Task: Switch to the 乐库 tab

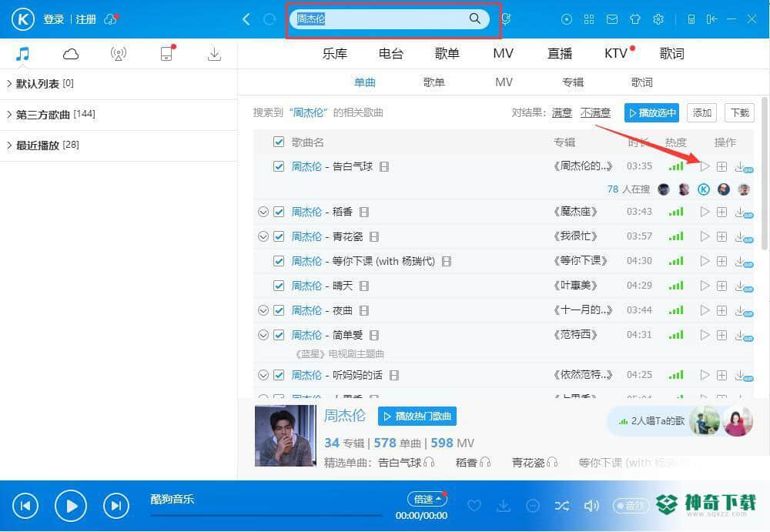Action: (334, 54)
